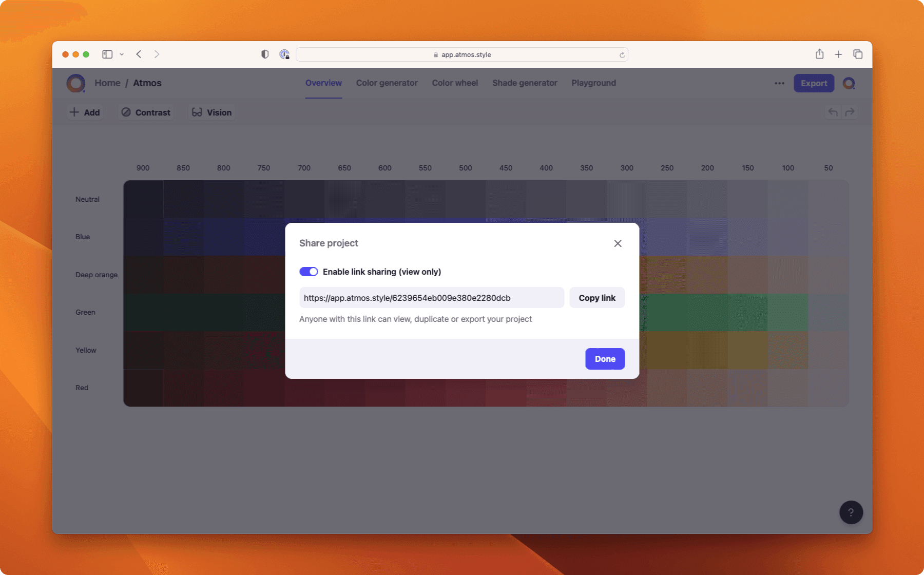
Task: Undo the last palette change
Action: point(832,111)
